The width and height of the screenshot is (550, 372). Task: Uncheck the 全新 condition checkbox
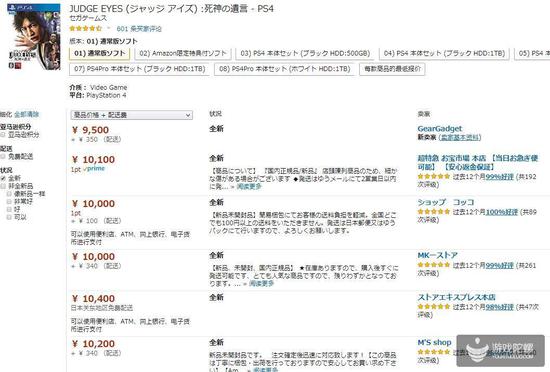tap(3, 178)
